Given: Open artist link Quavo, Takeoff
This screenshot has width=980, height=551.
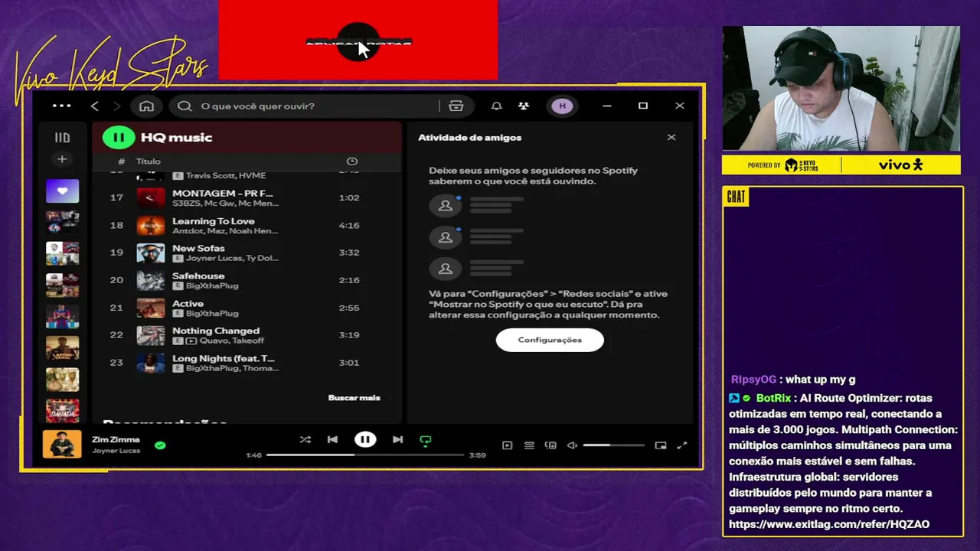Looking at the screenshot, I should (231, 341).
